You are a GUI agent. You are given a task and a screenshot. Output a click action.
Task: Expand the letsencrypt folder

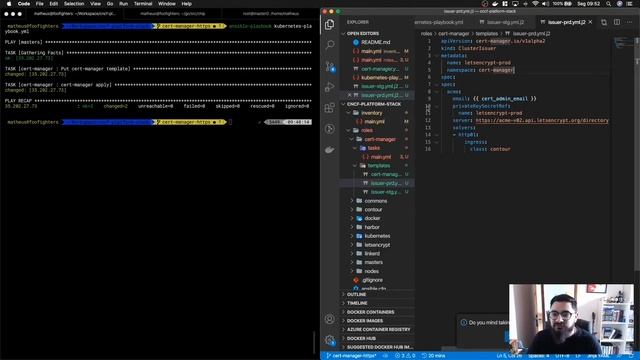(x=377, y=245)
